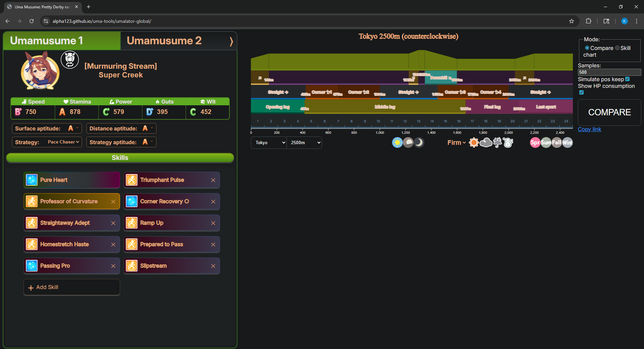This screenshot has height=349, width=644.
Task: Remove the Corner Recovery O skill
Action: tap(213, 202)
